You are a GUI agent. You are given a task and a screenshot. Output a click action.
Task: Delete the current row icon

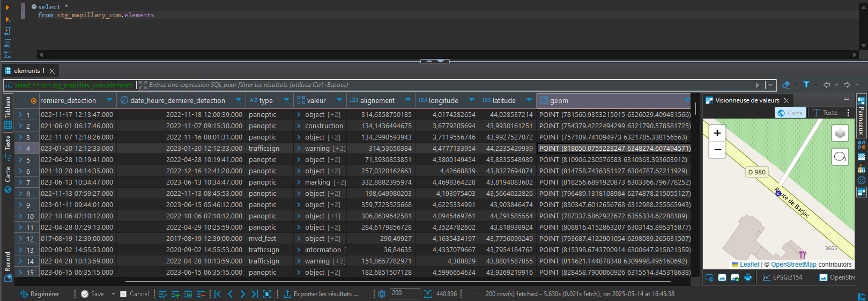201,294
